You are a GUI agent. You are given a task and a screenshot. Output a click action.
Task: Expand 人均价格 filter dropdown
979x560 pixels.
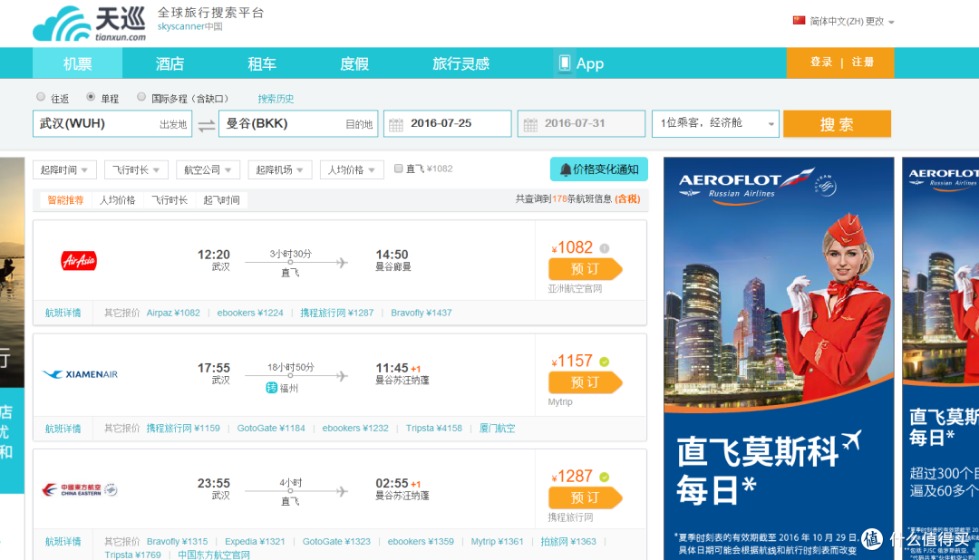(x=352, y=169)
